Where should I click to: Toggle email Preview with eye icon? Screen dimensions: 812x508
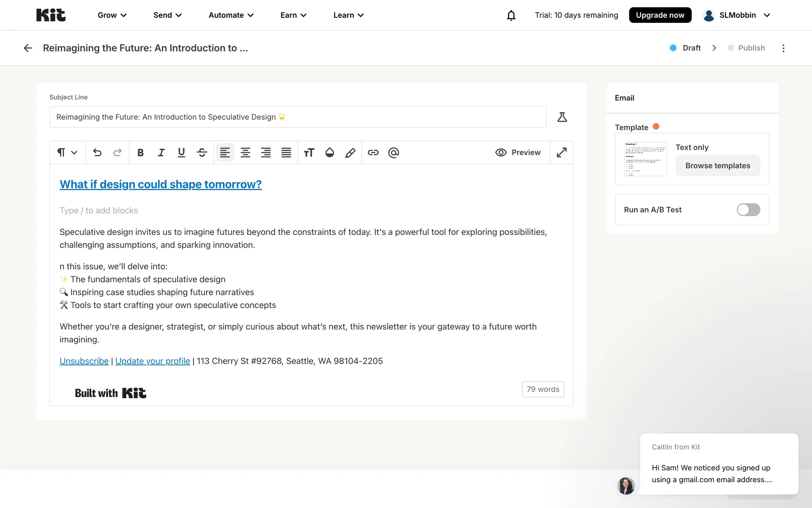(518, 152)
